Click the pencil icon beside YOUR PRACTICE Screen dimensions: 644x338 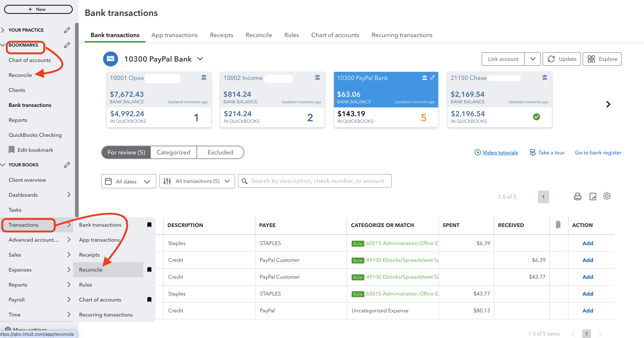pyautogui.click(x=67, y=30)
